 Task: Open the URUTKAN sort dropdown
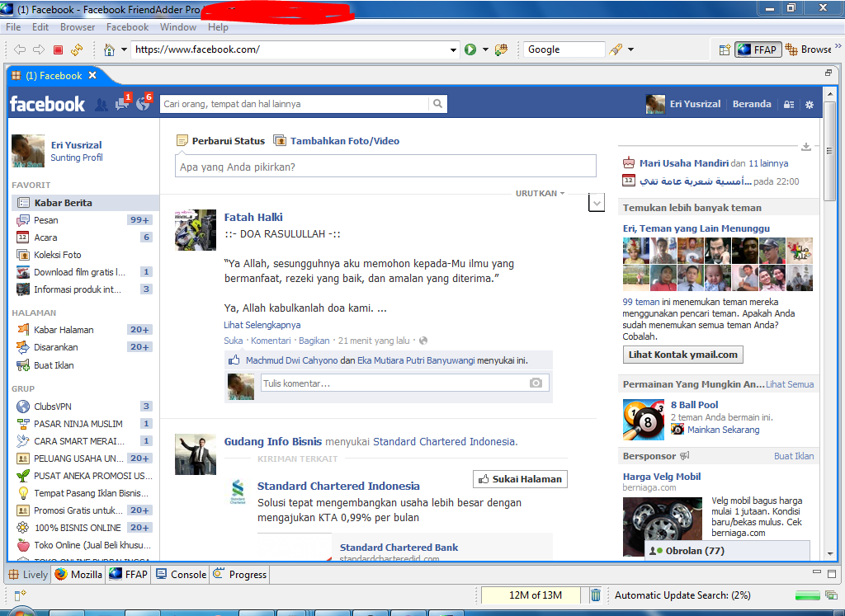pos(540,193)
